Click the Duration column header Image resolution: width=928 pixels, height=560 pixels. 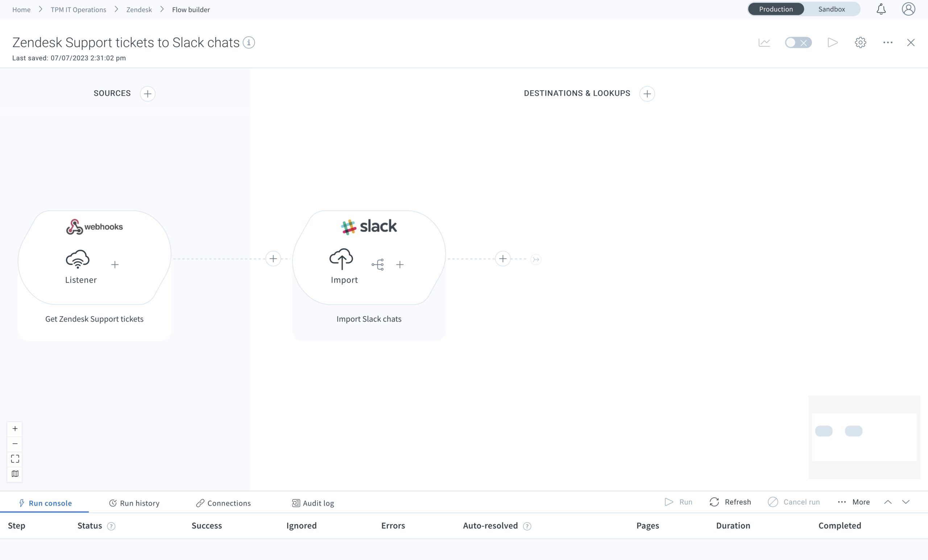click(x=733, y=526)
